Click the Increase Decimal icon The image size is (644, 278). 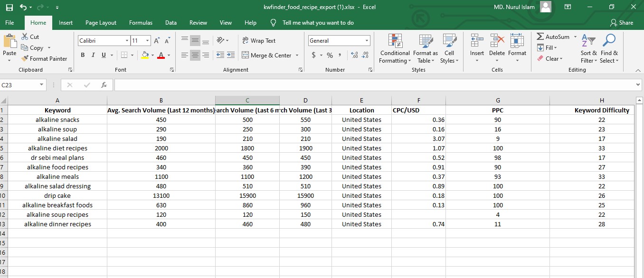[354, 55]
